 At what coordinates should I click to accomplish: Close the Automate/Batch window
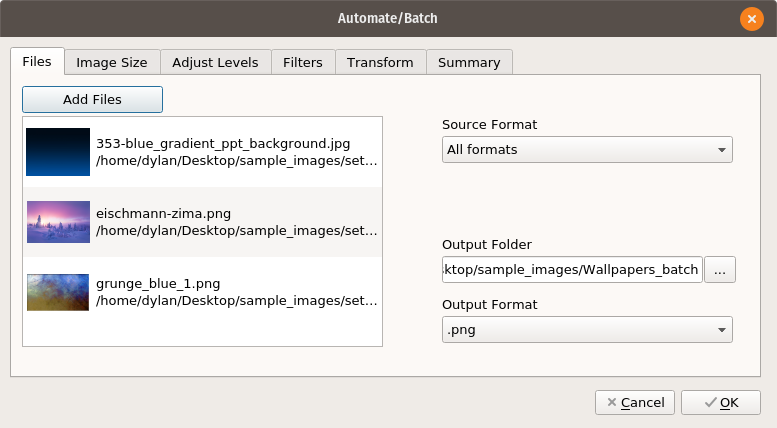[x=752, y=19]
